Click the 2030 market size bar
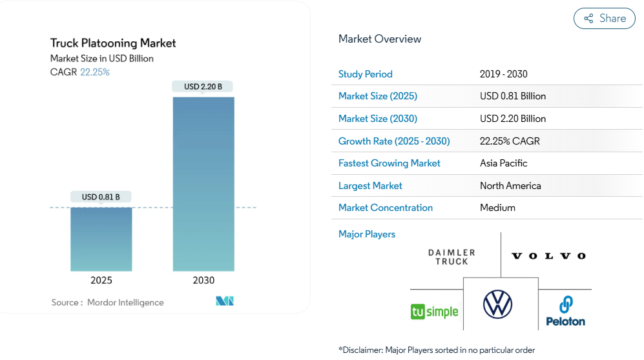Screen dimensions: 644x360 203,184
